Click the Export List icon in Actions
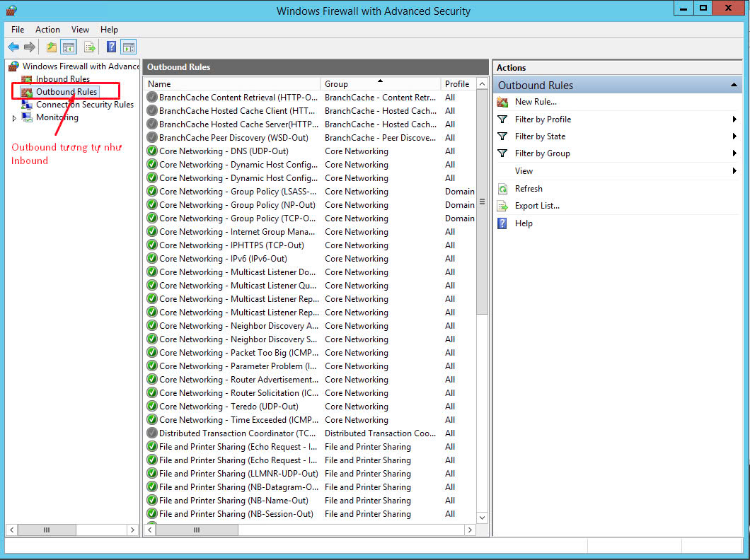 [x=502, y=206]
